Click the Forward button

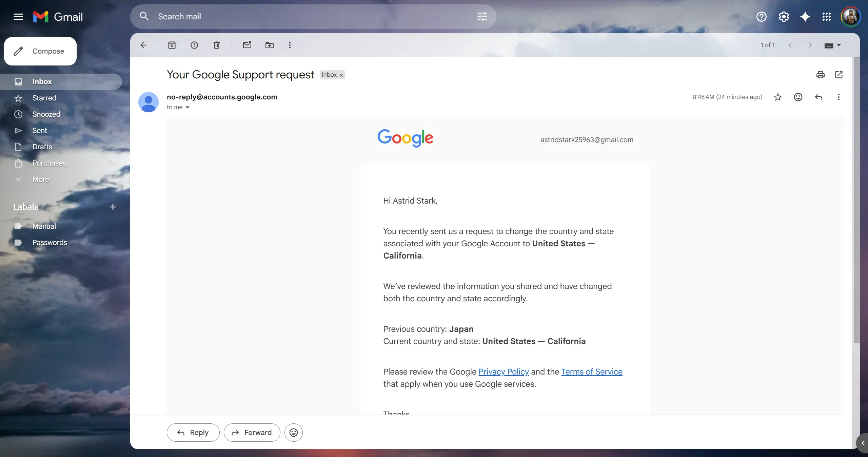[252, 433]
